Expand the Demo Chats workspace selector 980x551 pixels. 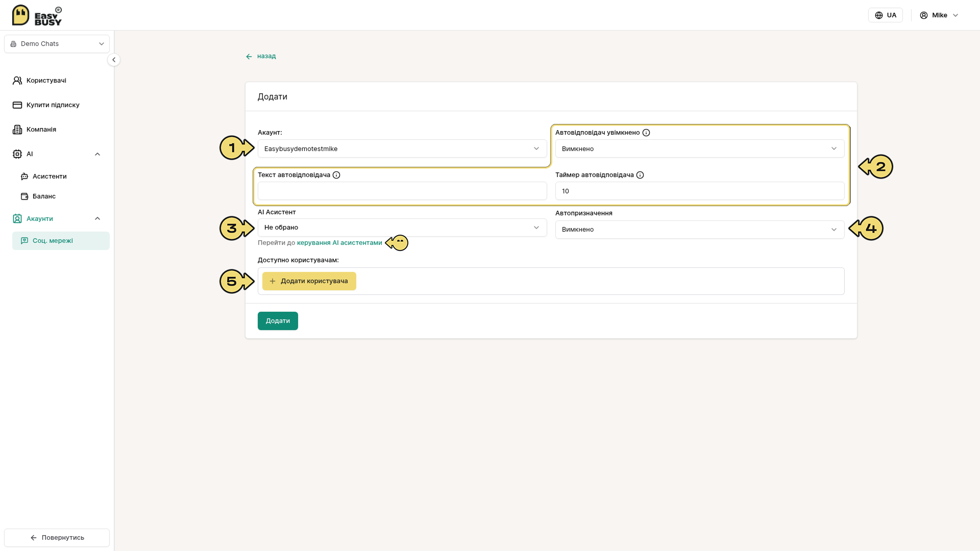pos(57,44)
